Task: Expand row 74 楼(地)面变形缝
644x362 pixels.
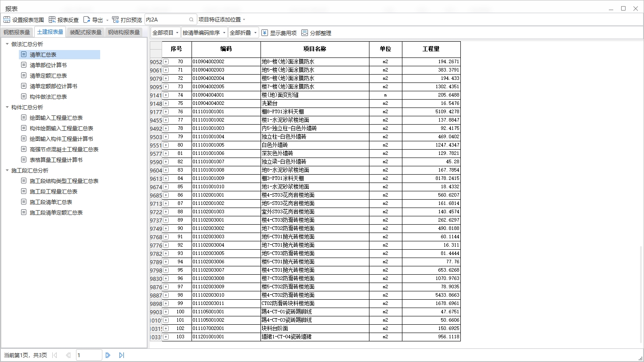Action: [x=166, y=95]
